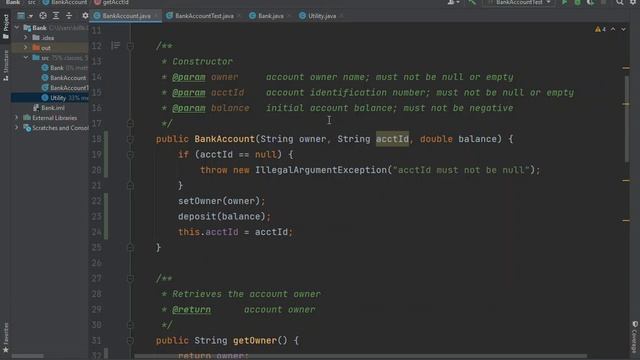Click the Expand All icon in the Project panel
The height and width of the screenshot is (360, 640).
coord(56,16)
